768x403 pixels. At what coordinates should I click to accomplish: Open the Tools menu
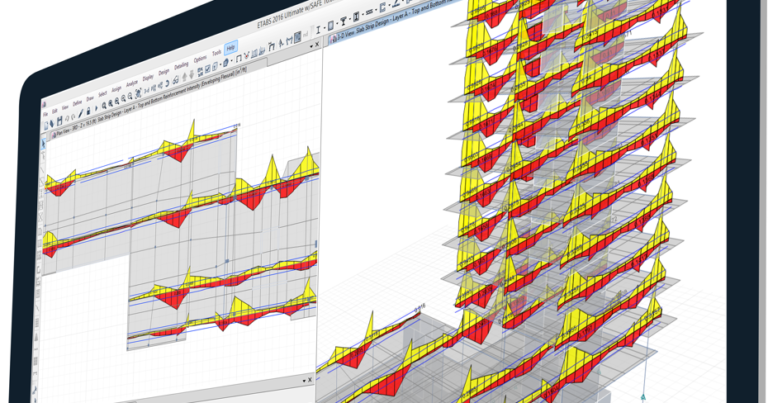(x=216, y=53)
